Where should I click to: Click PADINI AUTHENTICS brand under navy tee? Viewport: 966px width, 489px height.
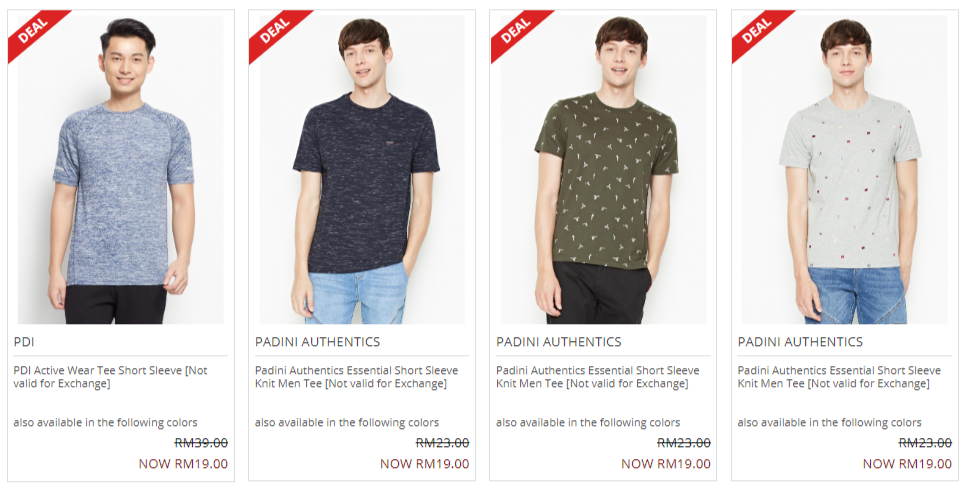pos(317,342)
